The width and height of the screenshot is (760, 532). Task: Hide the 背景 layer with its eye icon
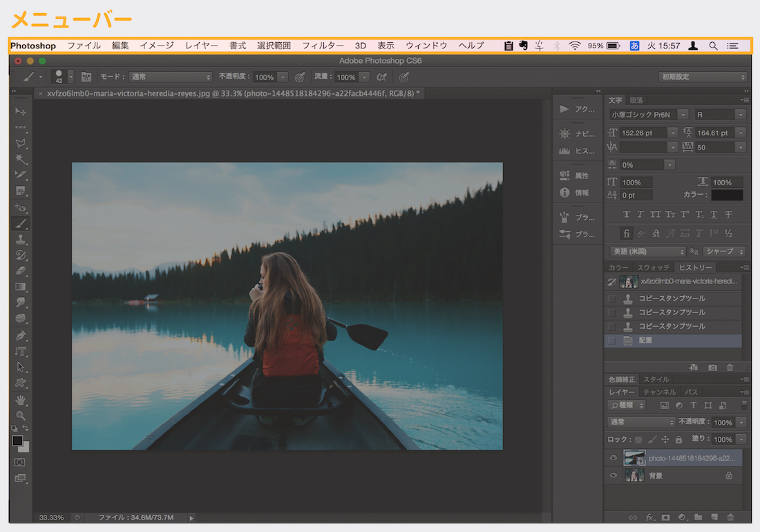(613, 475)
